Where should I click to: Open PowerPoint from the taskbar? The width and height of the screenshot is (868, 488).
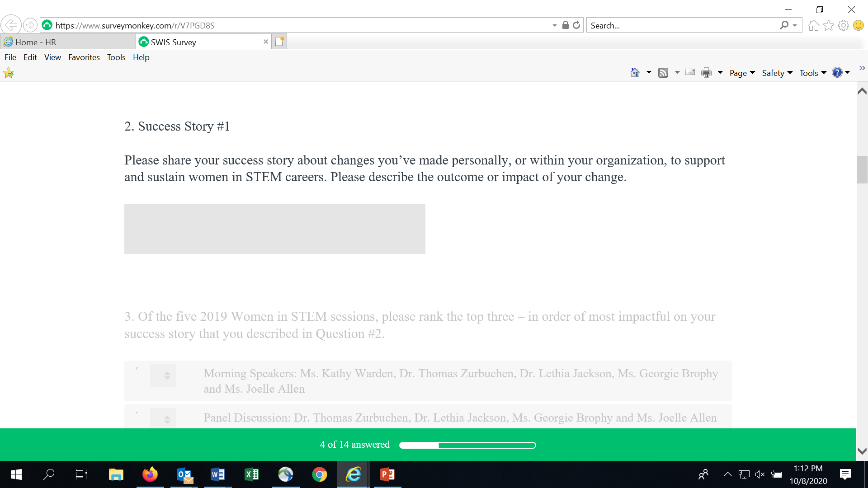tap(387, 474)
